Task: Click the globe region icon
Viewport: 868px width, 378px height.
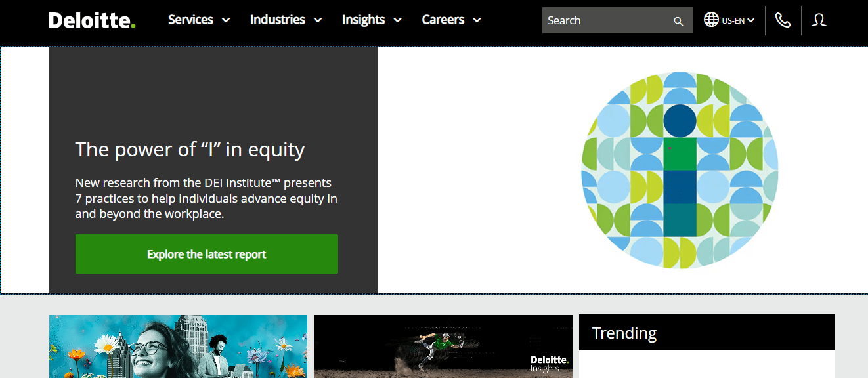Action: [712, 20]
